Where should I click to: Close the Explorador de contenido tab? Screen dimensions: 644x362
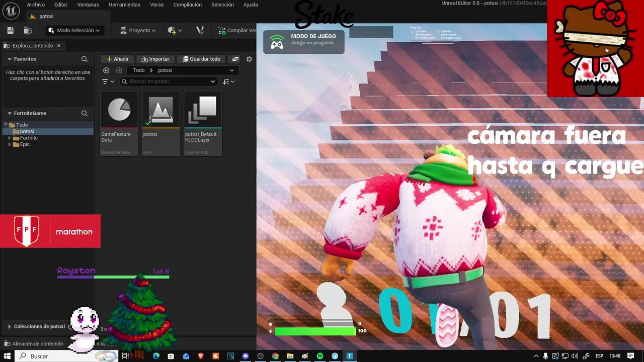pos(59,46)
